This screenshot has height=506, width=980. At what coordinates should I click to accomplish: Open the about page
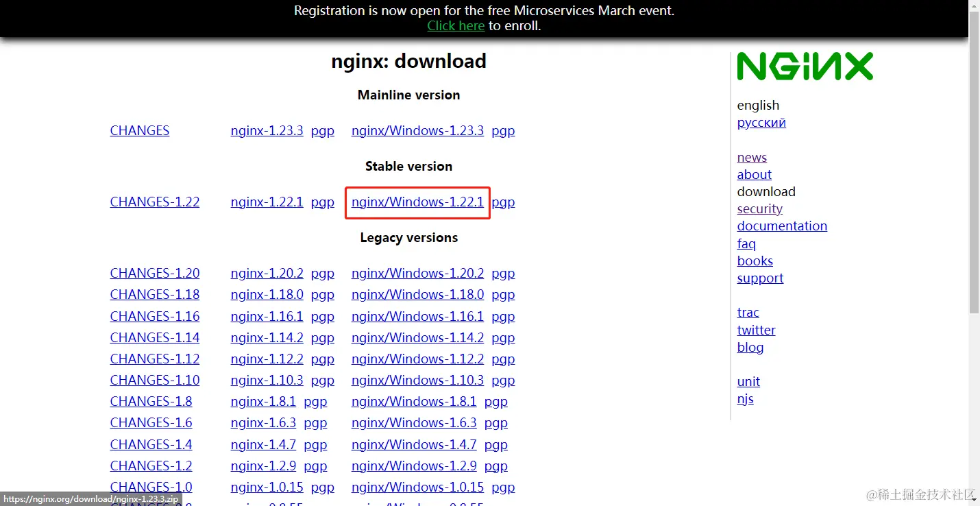(x=754, y=175)
